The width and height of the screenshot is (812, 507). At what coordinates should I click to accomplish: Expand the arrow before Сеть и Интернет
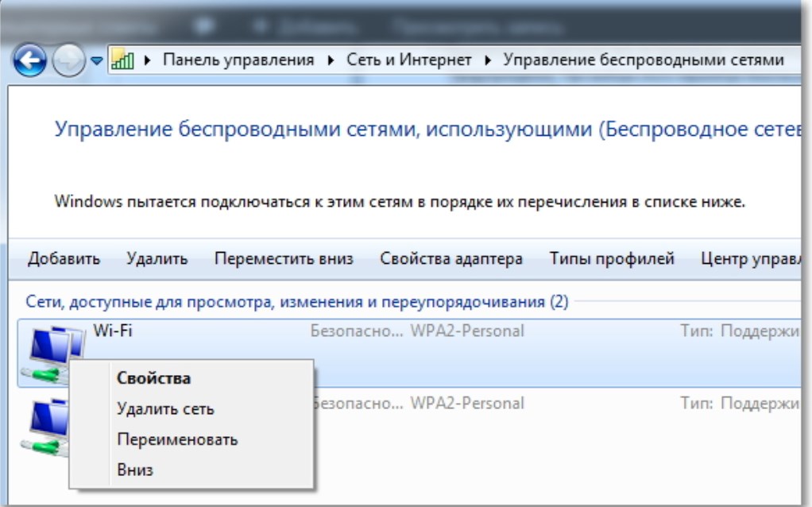point(331,60)
